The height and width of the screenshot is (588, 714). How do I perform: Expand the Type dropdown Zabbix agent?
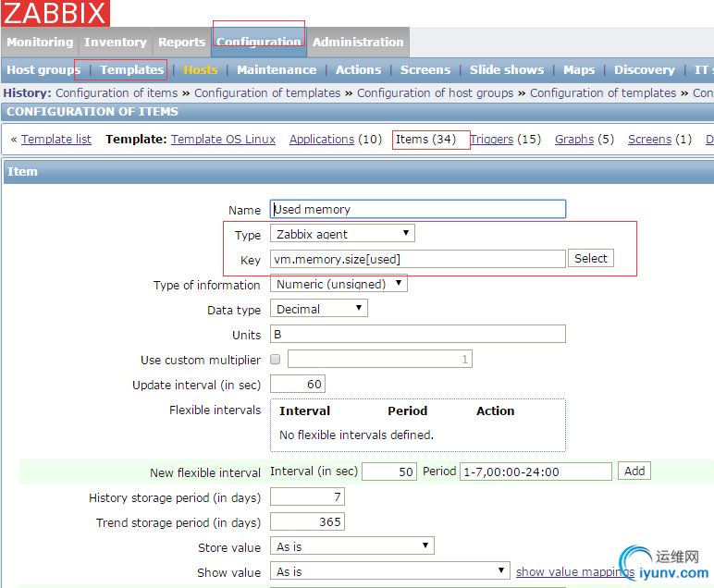pyautogui.click(x=342, y=234)
